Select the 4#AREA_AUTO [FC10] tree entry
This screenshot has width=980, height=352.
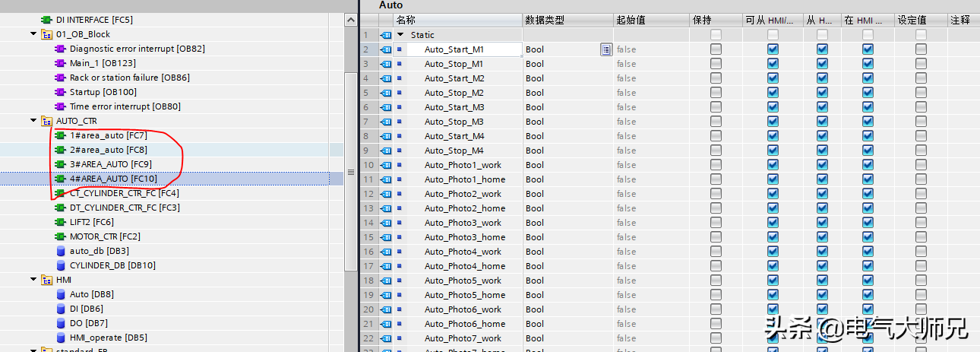coord(113,179)
